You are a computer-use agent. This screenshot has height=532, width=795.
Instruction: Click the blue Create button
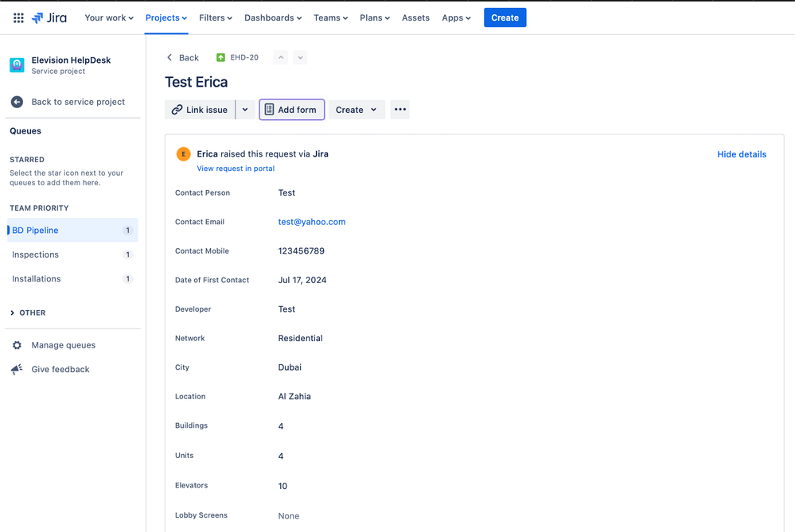pos(505,17)
